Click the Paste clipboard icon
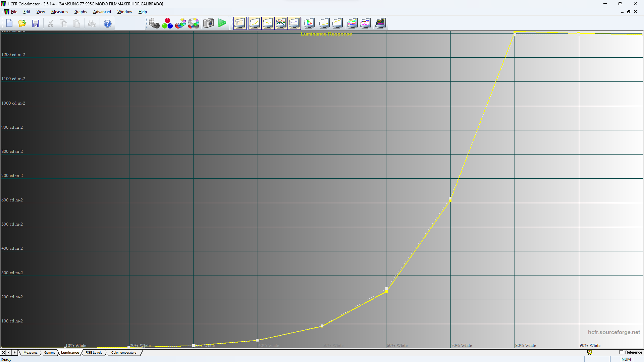644x362 pixels. click(x=77, y=23)
